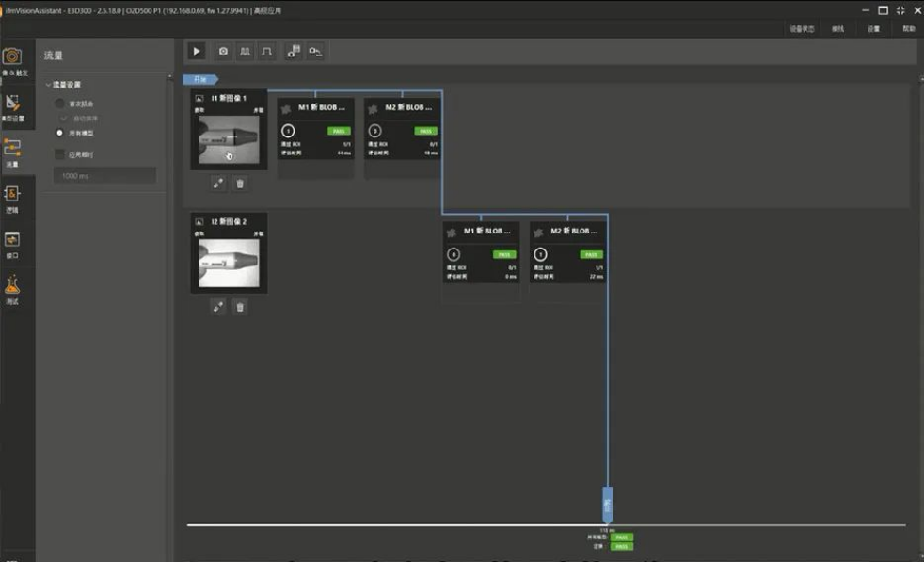Open the 帮助 menu in top bar
Screen dimensions: 924x562
pos(908,29)
